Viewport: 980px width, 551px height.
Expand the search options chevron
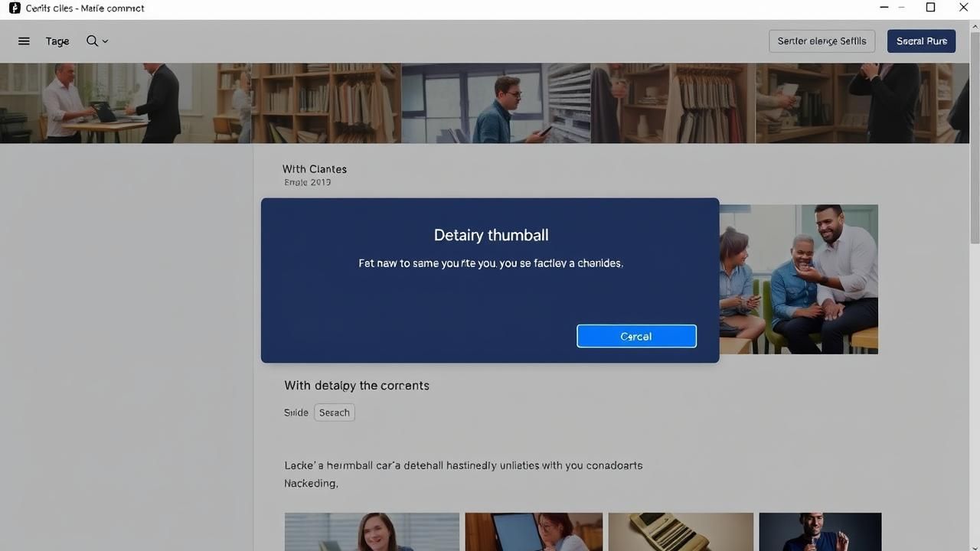click(x=106, y=41)
